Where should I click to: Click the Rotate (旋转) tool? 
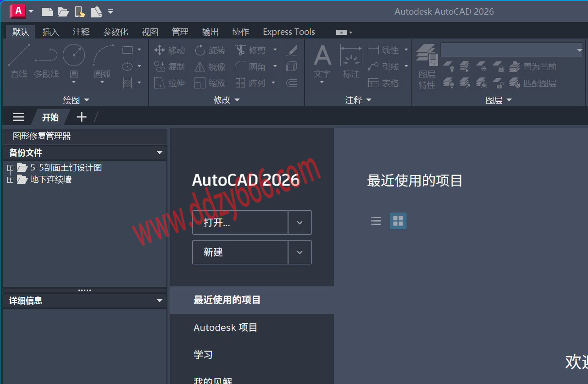click(x=210, y=50)
